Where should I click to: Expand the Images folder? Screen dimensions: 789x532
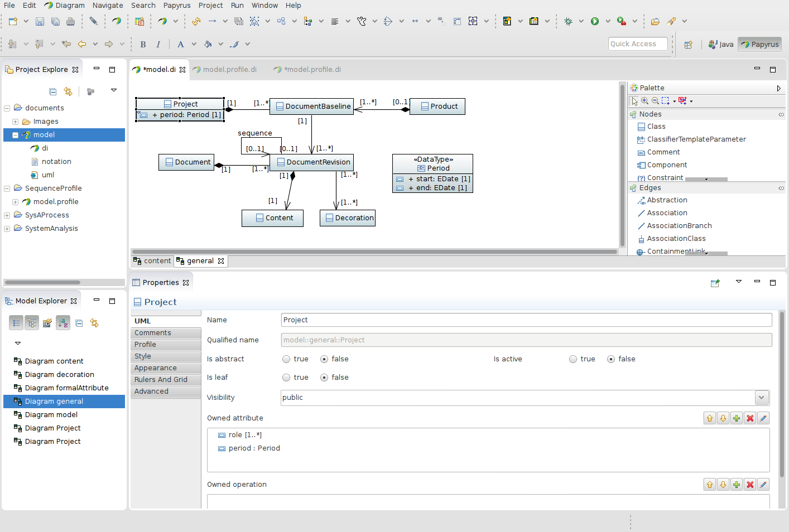(x=16, y=122)
